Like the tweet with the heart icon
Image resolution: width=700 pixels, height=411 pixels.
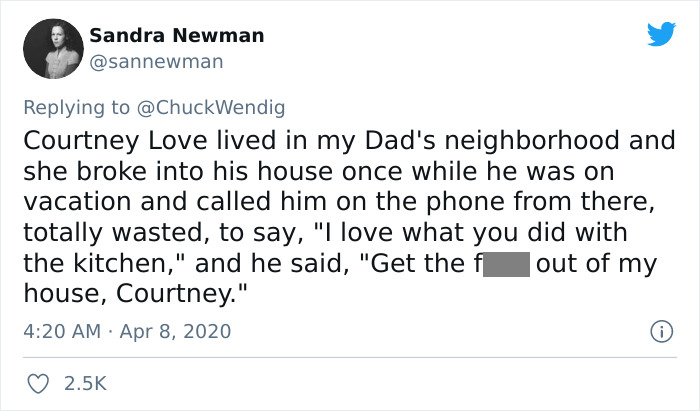(40, 383)
